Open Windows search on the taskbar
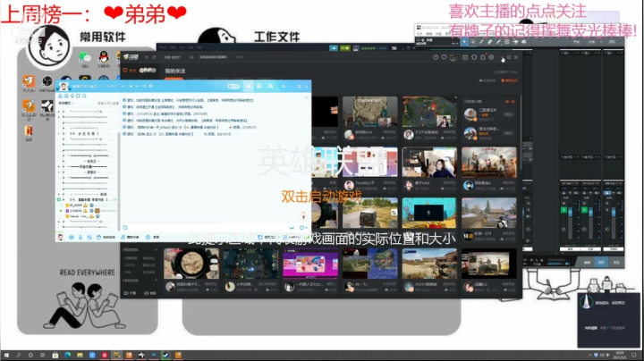Image resolution: width=644 pixels, height=361 pixels. (19, 355)
